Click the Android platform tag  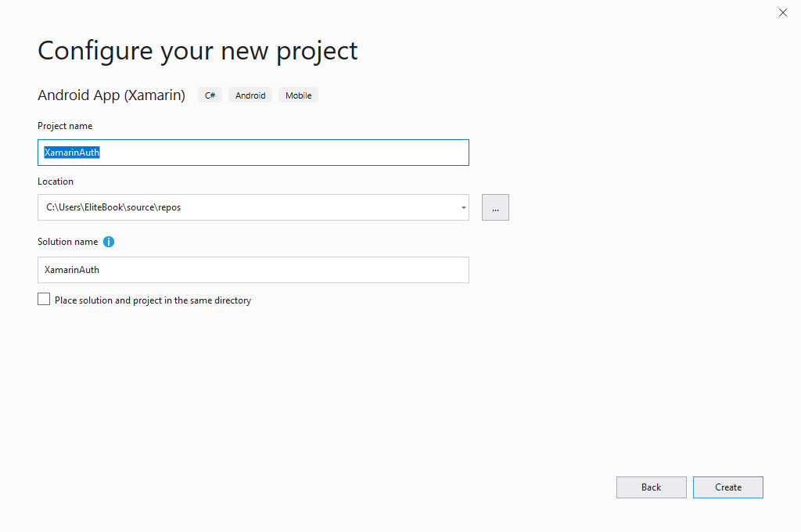250,95
